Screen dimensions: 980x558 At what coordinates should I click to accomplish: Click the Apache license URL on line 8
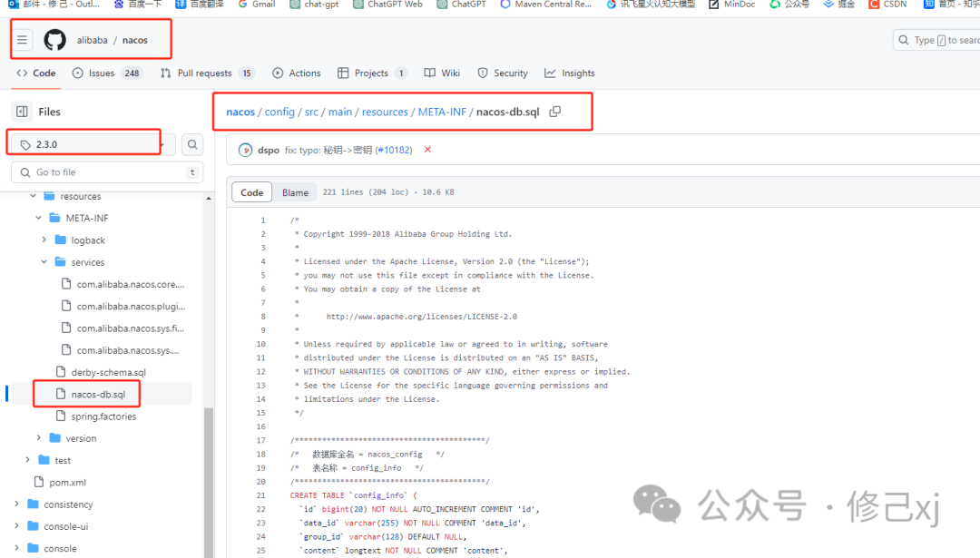[422, 317]
